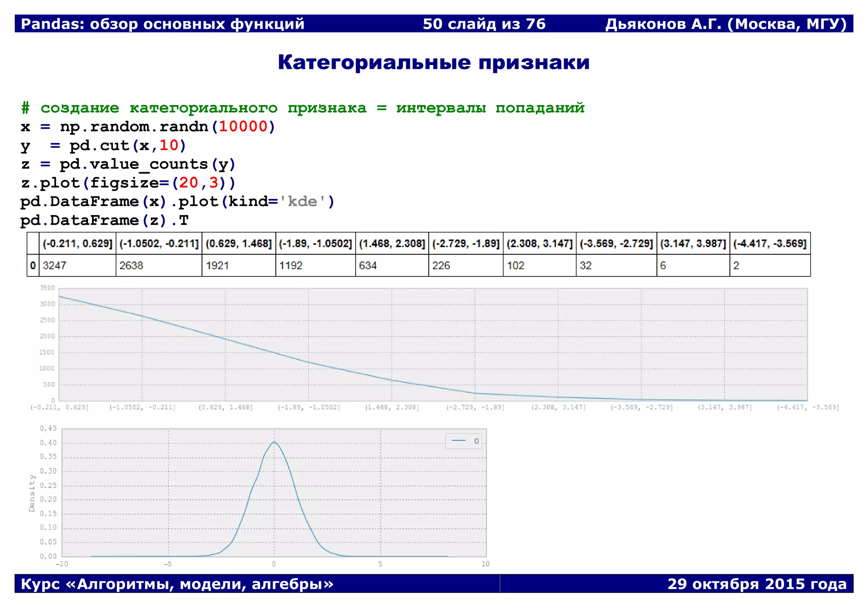Click line chart x-label '(-4.417, -3.569]'
Image resolution: width=868 pixels, height=614 pixels.
(x=808, y=407)
